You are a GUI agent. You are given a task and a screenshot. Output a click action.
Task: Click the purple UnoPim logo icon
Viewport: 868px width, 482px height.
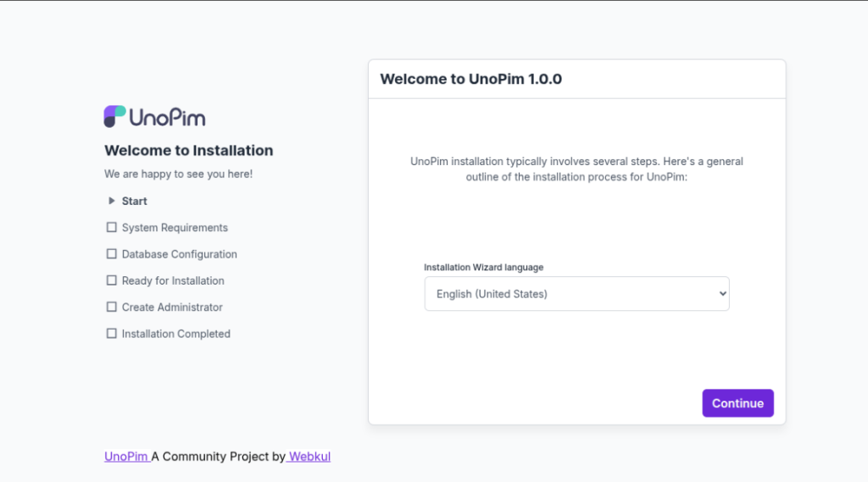[x=115, y=117]
